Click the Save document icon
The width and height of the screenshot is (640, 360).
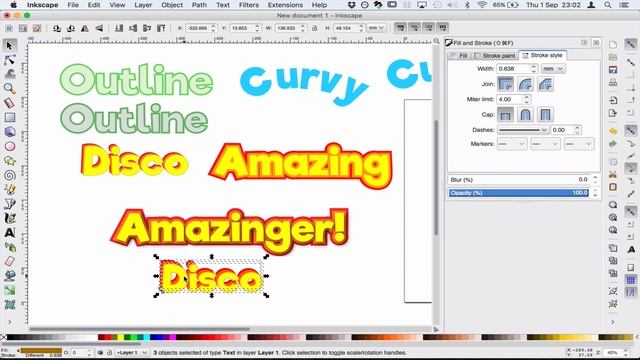[613, 70]
